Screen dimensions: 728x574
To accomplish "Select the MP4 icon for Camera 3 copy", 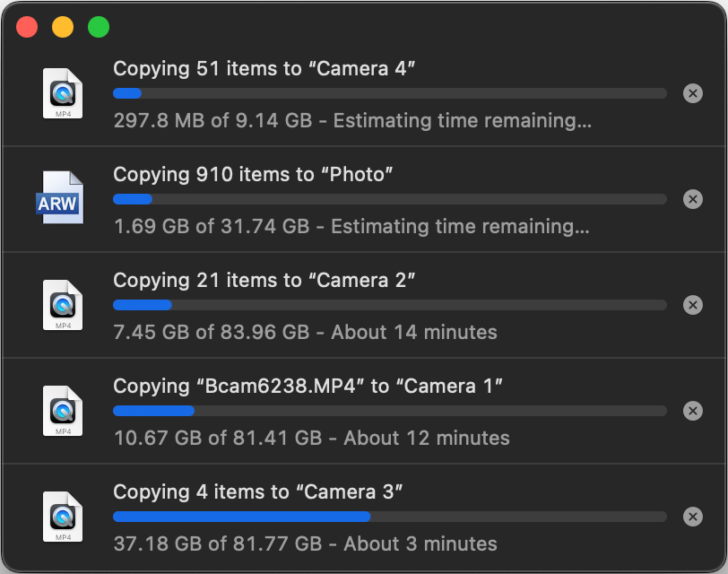I will pos(63,517).
